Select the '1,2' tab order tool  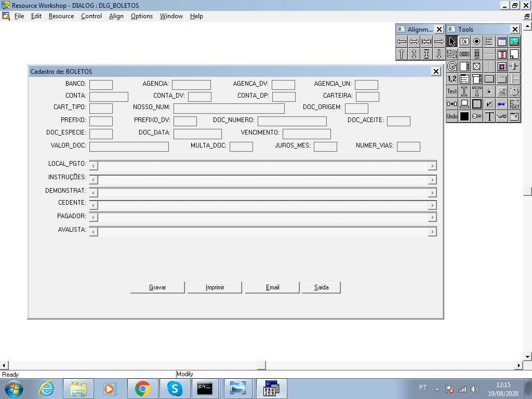coord(452,79)
